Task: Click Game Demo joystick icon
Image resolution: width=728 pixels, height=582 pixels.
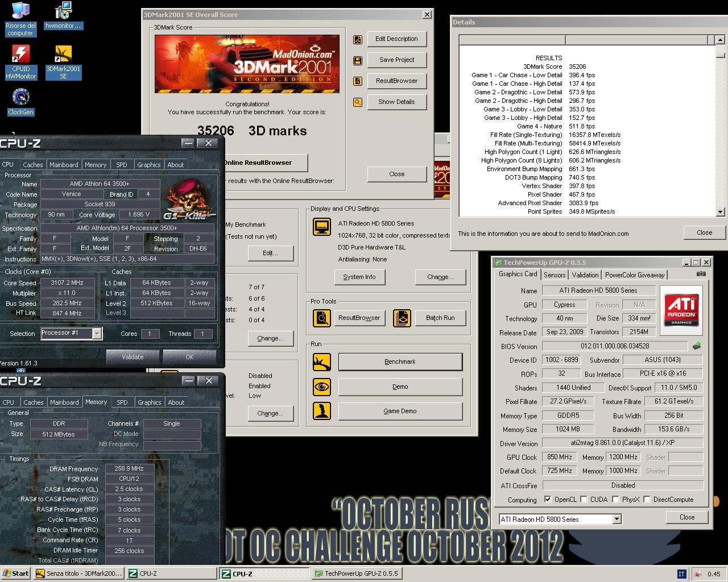Action: click(x=322, y=411)
